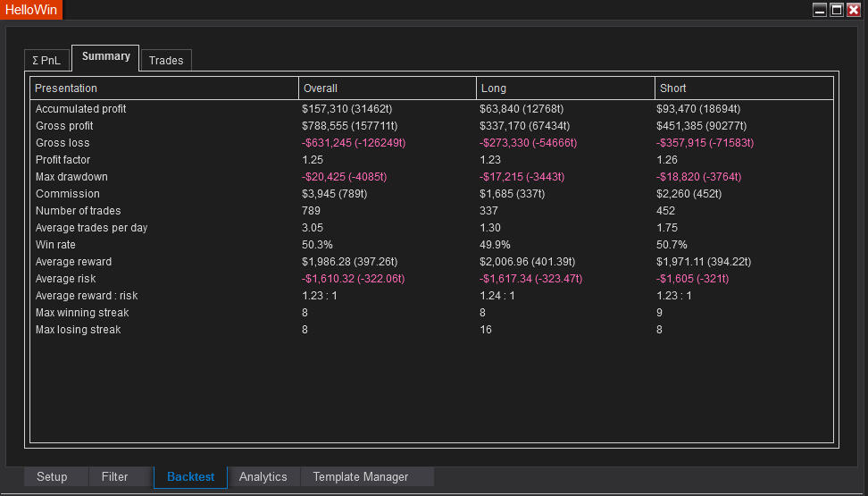Click the Long column header

point(494,88)
